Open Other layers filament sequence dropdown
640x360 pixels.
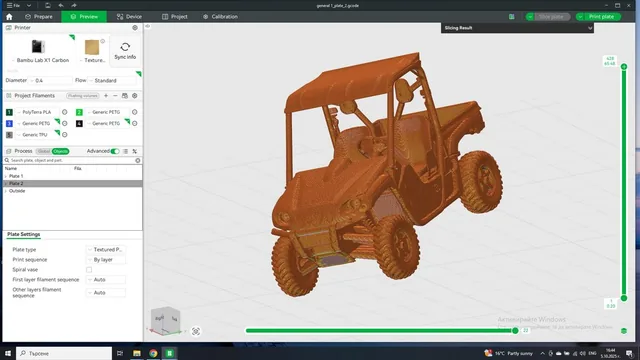click(106, 293)
